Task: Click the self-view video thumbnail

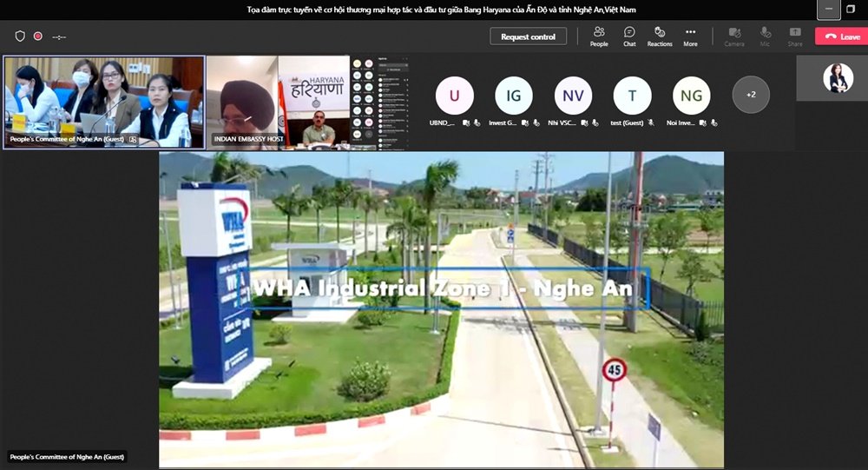Action: coord(838,79)
